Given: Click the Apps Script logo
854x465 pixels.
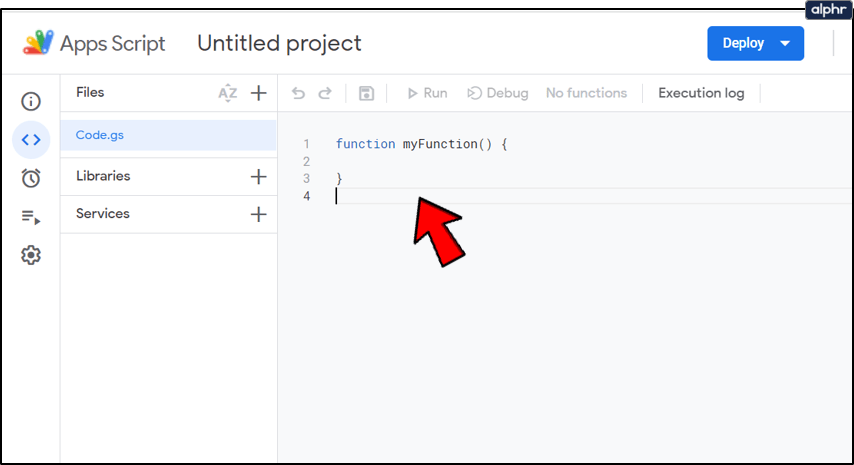Looking at the screenshot, I should click(x=39, y=43).
